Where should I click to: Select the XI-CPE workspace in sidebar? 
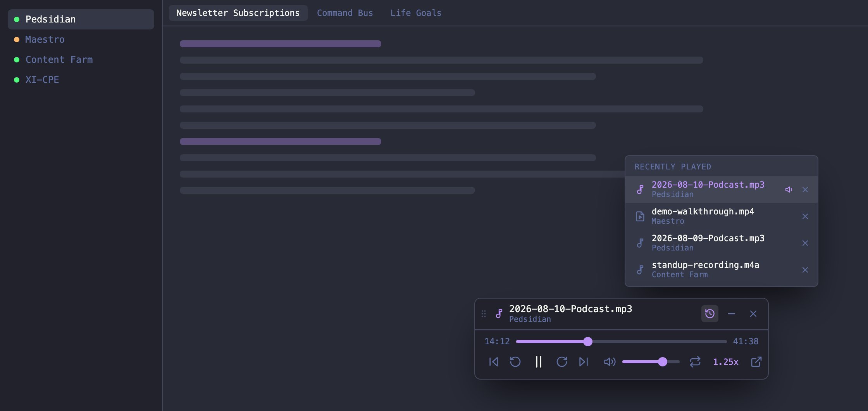pos(81,80)
